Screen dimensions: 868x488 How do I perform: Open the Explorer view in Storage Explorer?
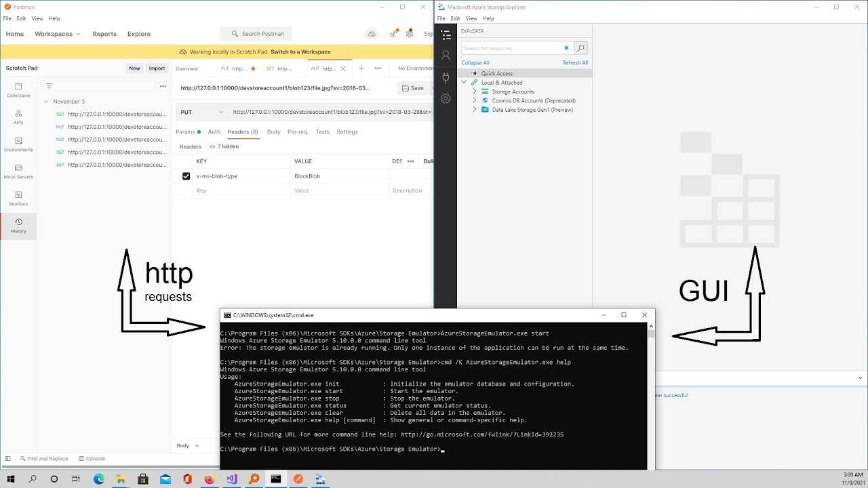pos(446,35)
